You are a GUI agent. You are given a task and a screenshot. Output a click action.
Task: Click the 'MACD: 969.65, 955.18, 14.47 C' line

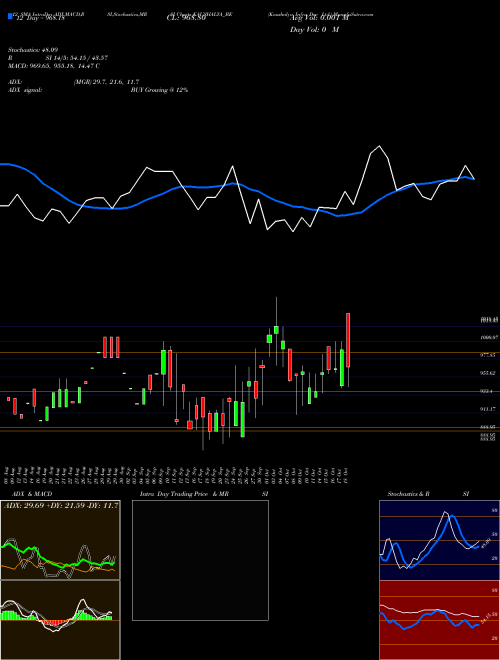[x=54, y=66]
